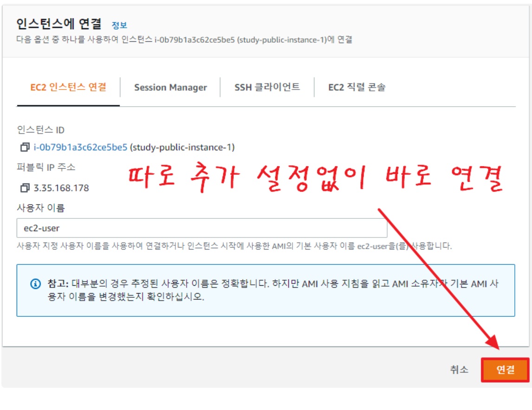Viewport: 532px width, 410px height.
Task: Open the SSH 클라이언트 tab
Action: [267, 87]
